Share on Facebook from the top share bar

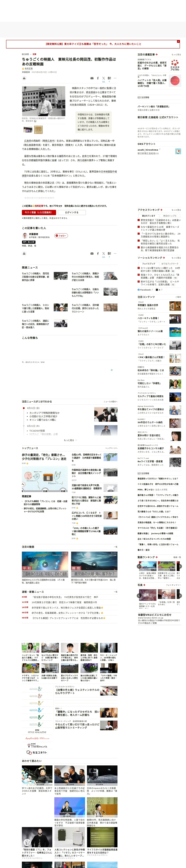pyautogui.click(x=98, y=78)
